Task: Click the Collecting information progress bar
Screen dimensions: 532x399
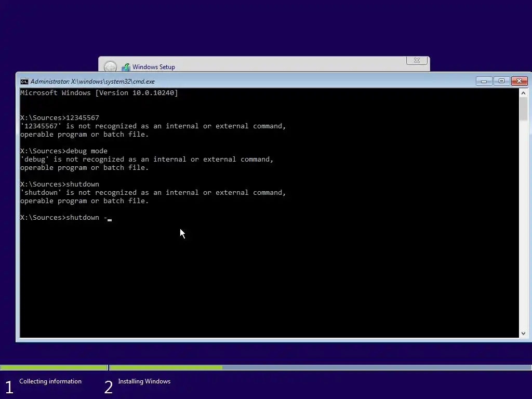Action: tap(54, 367)
